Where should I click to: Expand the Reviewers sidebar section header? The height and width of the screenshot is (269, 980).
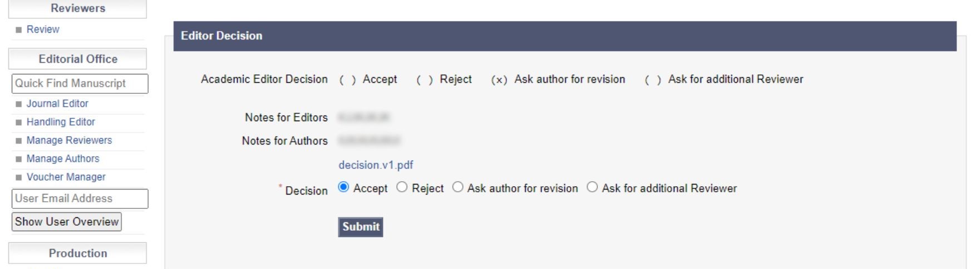point(78,8)
